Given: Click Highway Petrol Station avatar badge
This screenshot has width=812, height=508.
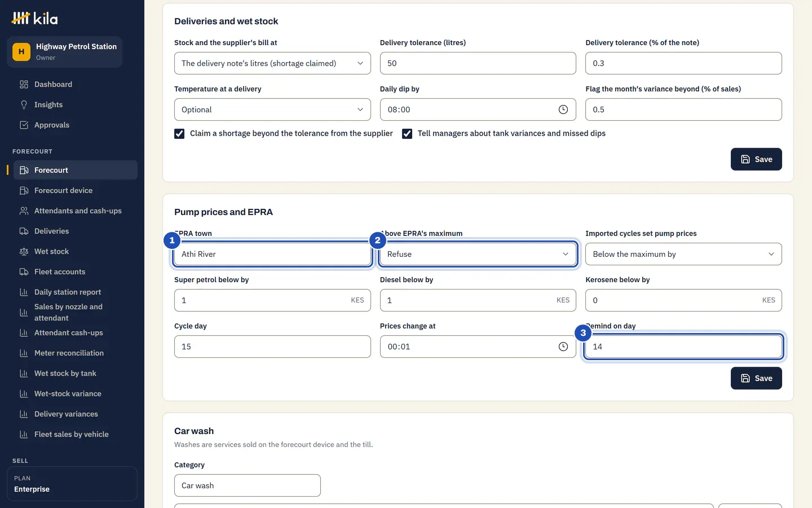Looking at the screenshot, I should click(x=21, y=52).
